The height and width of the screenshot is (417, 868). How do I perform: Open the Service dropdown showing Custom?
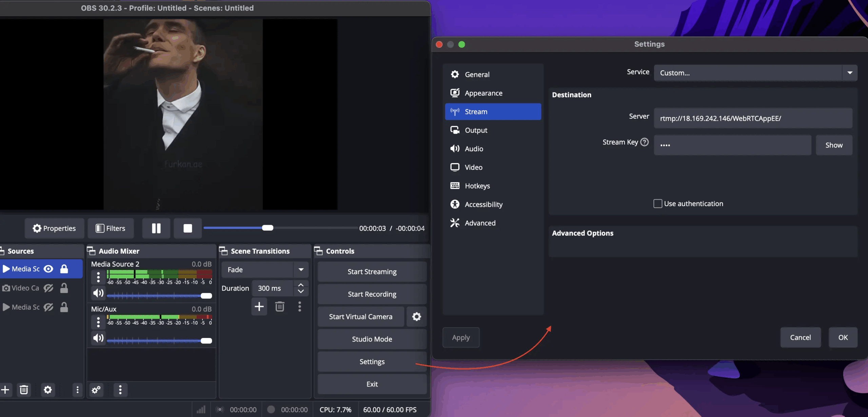pyautogui.click(x=755, y=73)
